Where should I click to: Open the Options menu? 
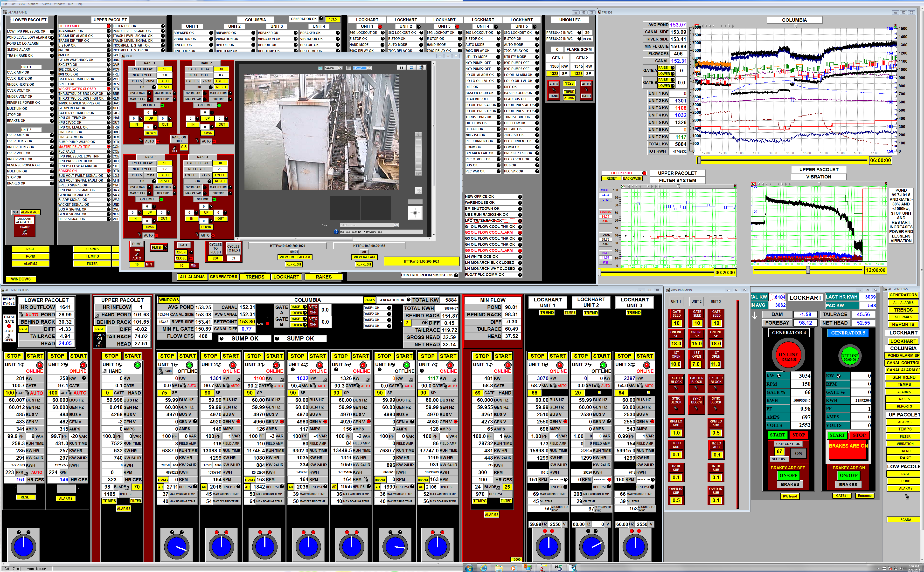pyautogui.click(x=33, y=4)
